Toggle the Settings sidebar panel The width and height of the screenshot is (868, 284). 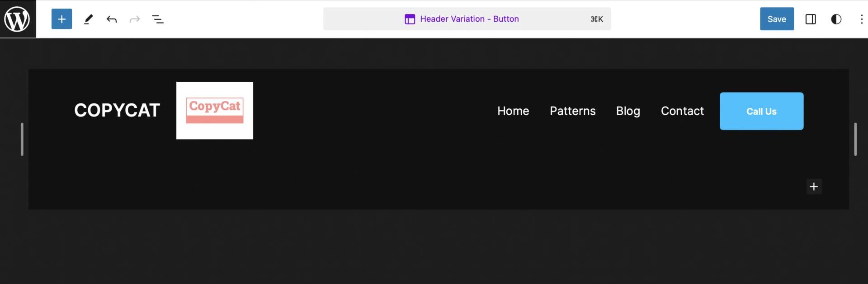tap(811, 19)
